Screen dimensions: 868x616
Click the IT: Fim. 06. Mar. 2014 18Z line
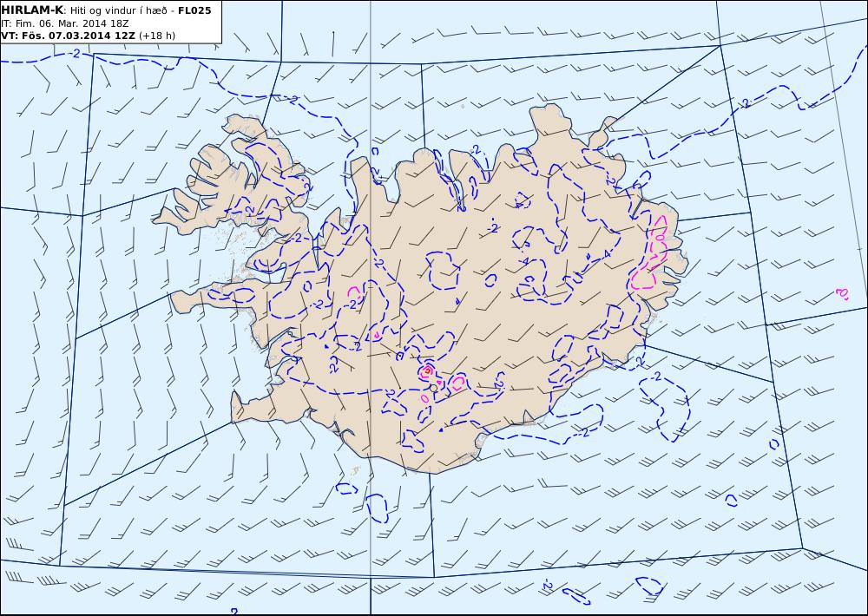[x=65, y=23]
